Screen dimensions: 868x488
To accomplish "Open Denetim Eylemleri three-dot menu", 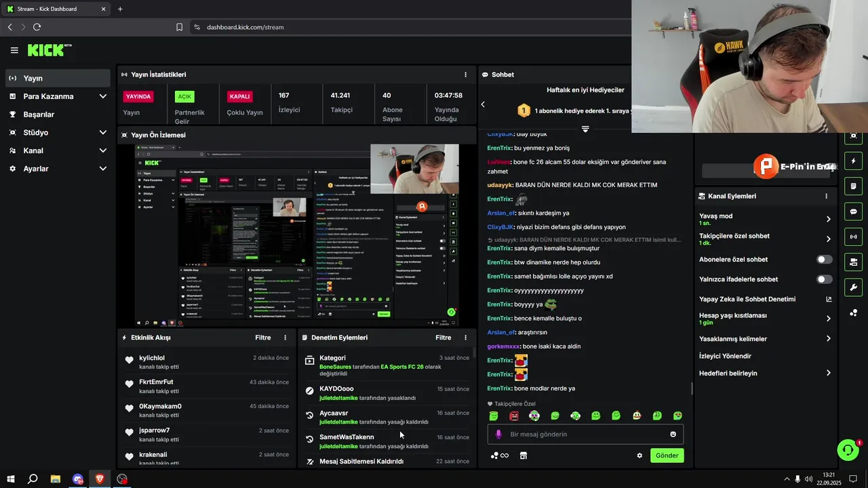I will point(465,338).
